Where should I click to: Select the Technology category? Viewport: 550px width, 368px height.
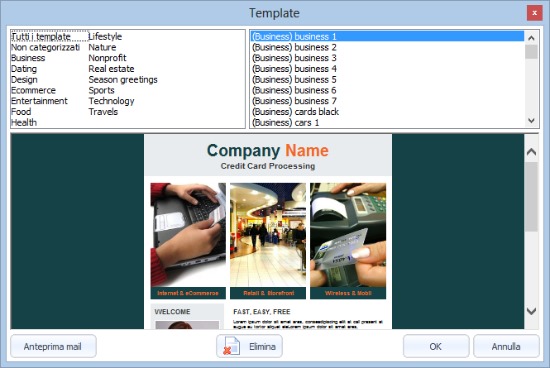(x=111, y=101)
